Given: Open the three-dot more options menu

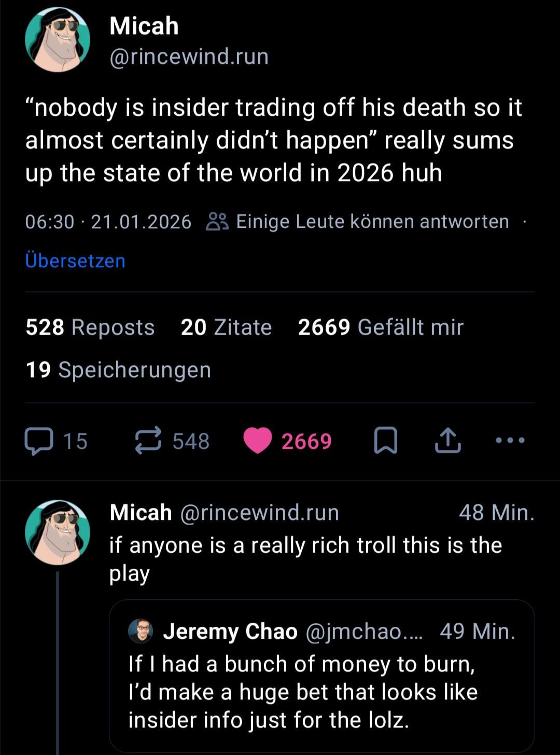Looking at the screenshot, I should pyautogui.click(x=510, y=441).
